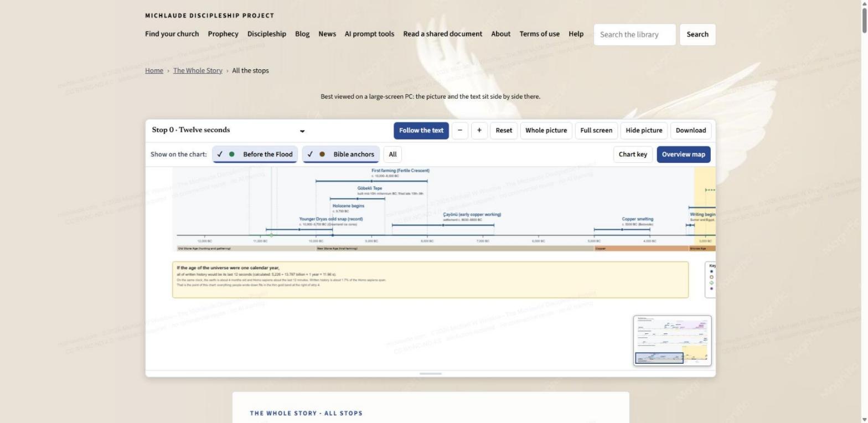Open the About page
The height and width of the screenshot is (423, 868).
pos(500,34)
